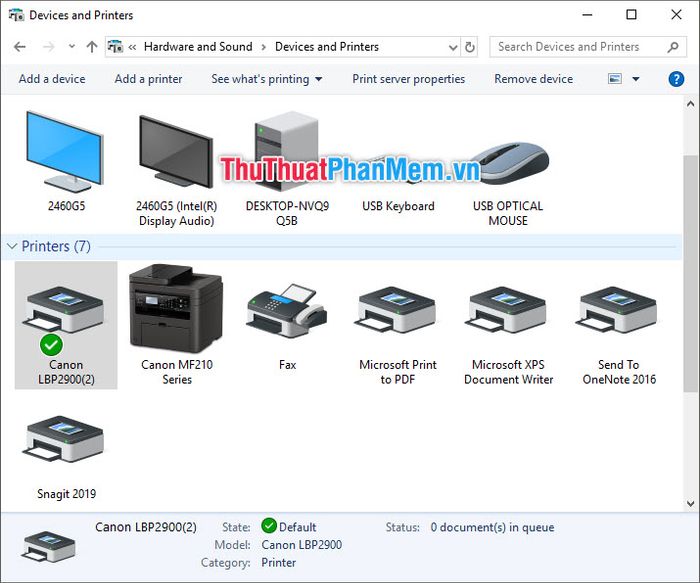The width and height of the screenshot is (700, 583).
Task: Click the Category value 'Printer'
Action: coord(279,562)
